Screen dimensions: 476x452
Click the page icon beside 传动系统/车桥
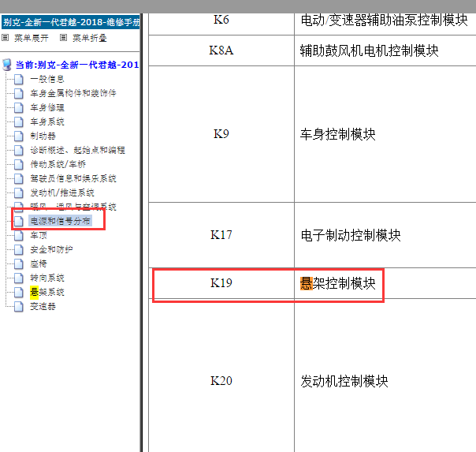point(19,164)
